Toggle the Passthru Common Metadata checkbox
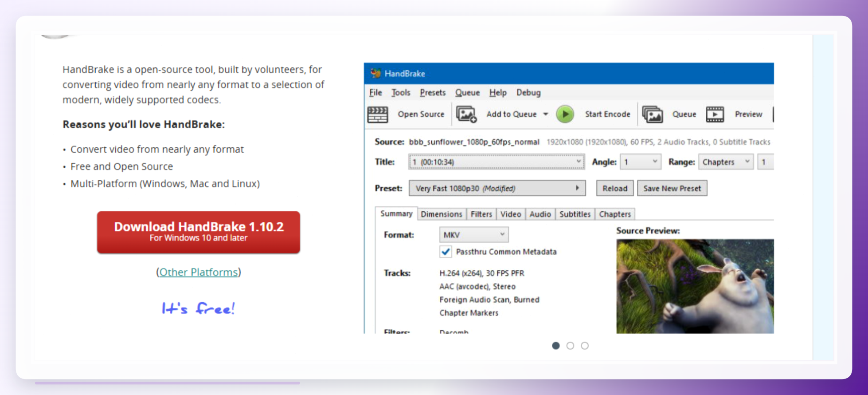The width and height of the screenshot is (868, 395). tap(446, 252)
